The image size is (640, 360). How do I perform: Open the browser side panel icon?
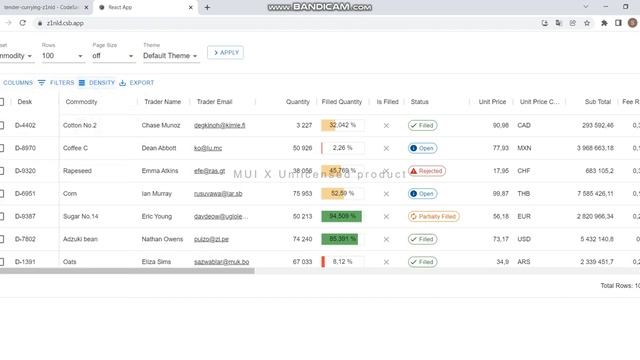click(618, 23)
